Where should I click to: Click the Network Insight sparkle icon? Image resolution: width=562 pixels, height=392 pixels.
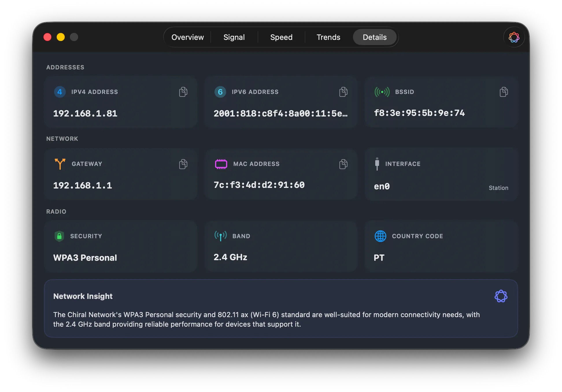point(501,296)
